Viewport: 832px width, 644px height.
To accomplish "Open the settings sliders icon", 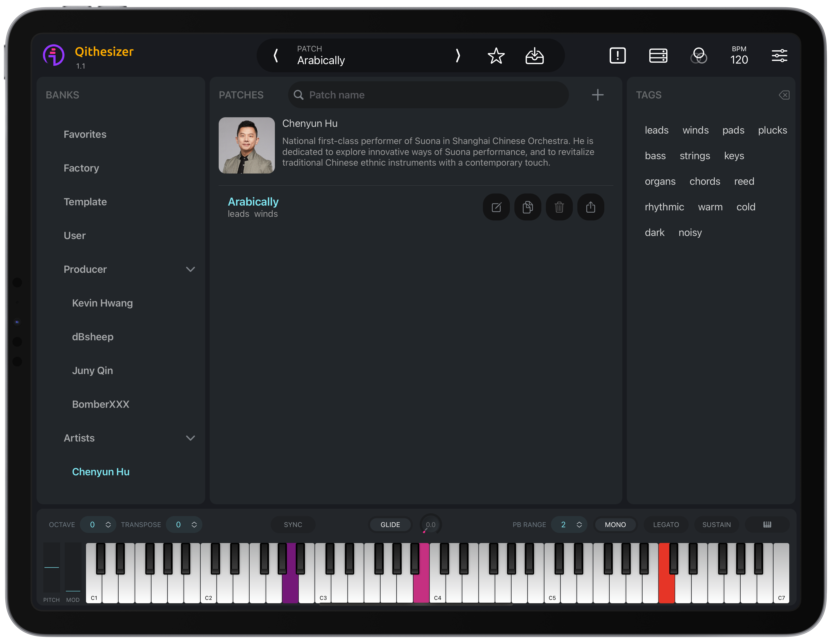I will (779, 56).
